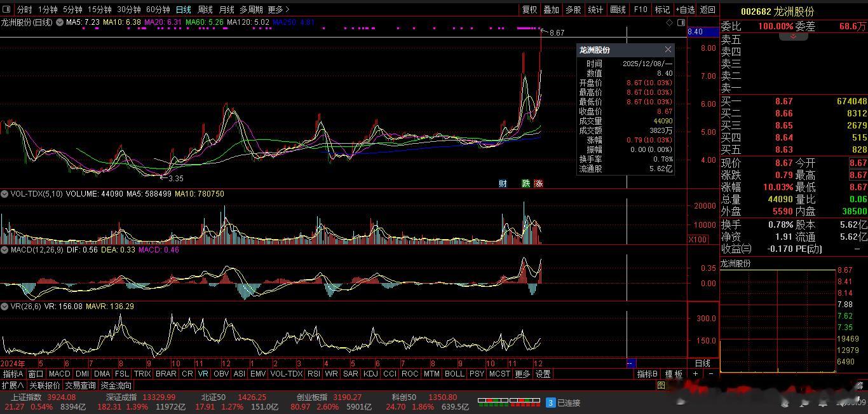Viewport: 868px width, 414px height.
Task: Click the 财 finance marker on chart
Action: tap(503, 184)
